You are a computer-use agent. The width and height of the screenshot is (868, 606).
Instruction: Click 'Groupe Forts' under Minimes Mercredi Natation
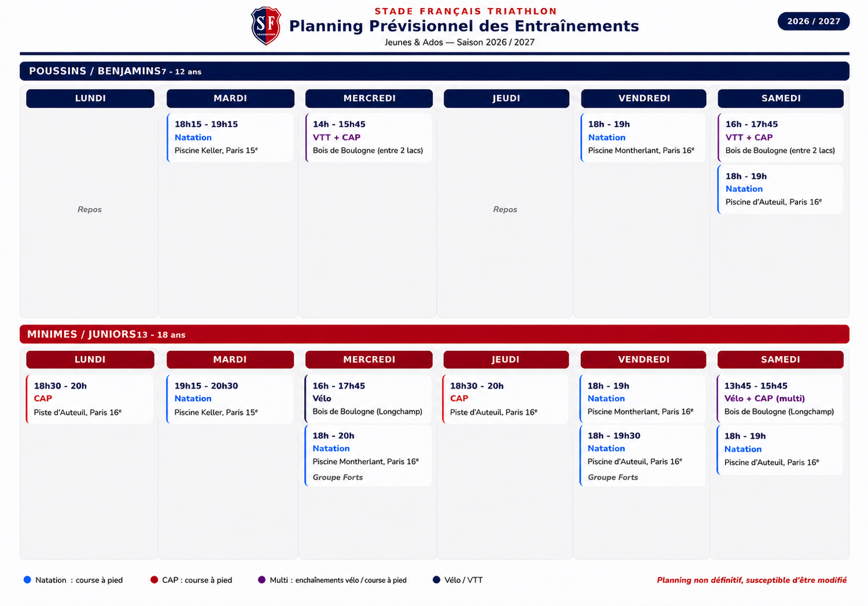tap(338, 477)
